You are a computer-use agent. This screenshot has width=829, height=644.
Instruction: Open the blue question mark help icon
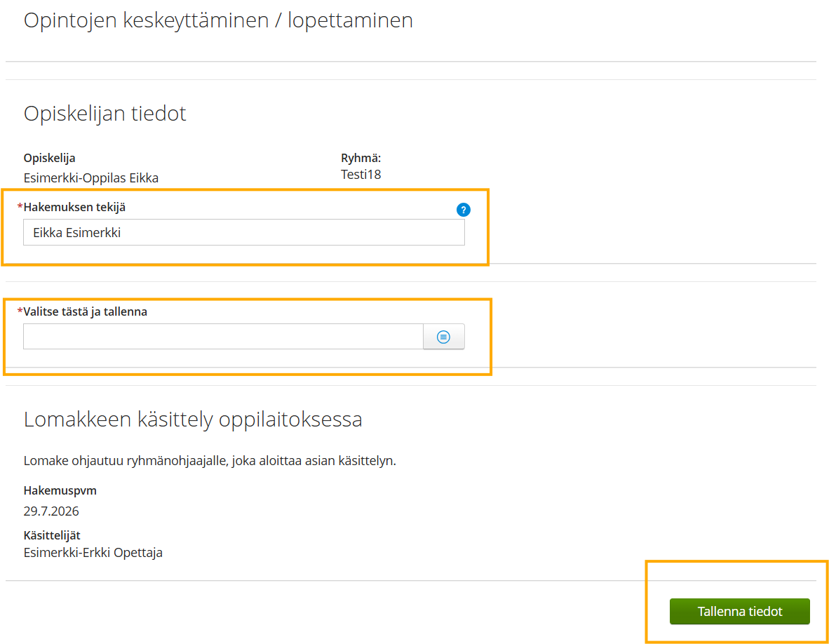tap(463, 210)
